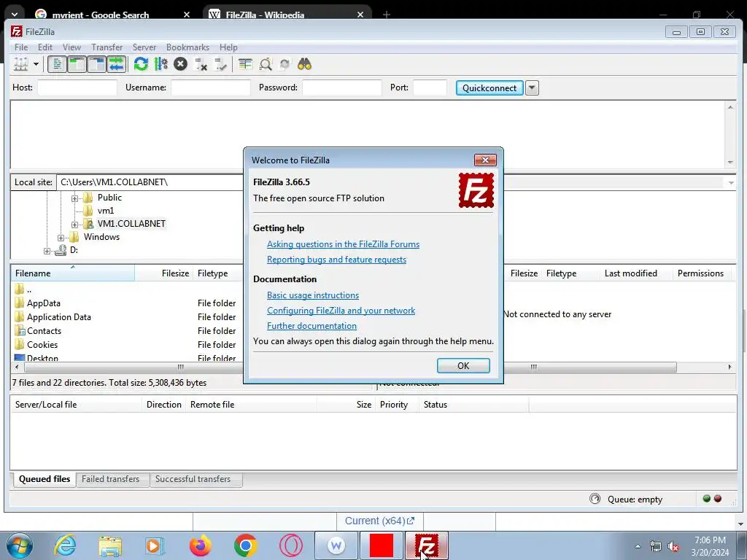Image resolution: width=747 pixels, height=560 pixels.
Task: Open Reporting bugs and feature requests link
Action: coord(336,260)
